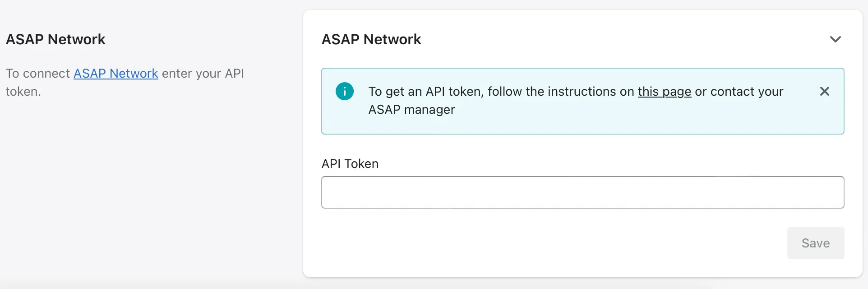The width and height of the screenshot is (868, 289).
Task: Click the "ASAP manager" text in the banner
Action: (411, 110)
